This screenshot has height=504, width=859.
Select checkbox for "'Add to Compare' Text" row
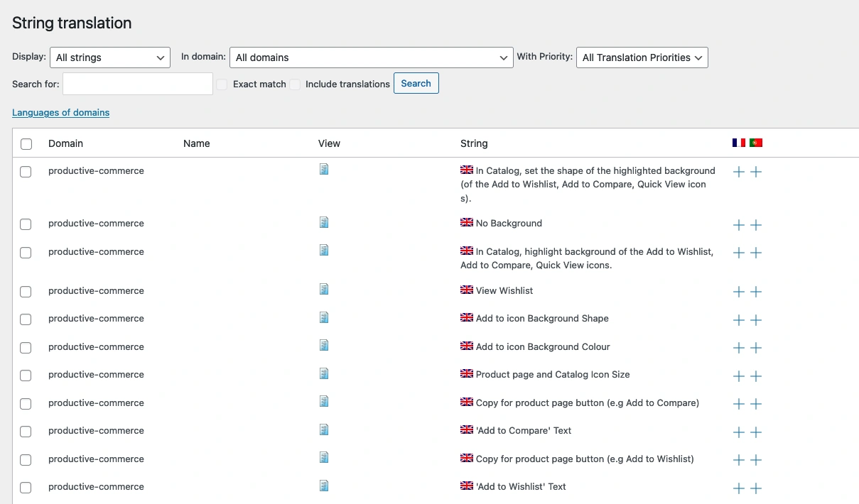pyautogui.click(x=26, y=432)
